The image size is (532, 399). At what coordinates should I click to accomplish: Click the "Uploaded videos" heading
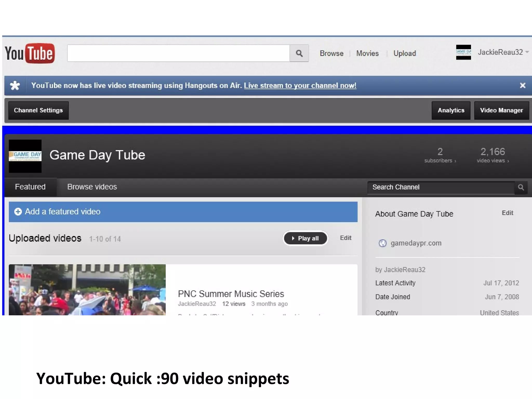click(x=45, y=238)
